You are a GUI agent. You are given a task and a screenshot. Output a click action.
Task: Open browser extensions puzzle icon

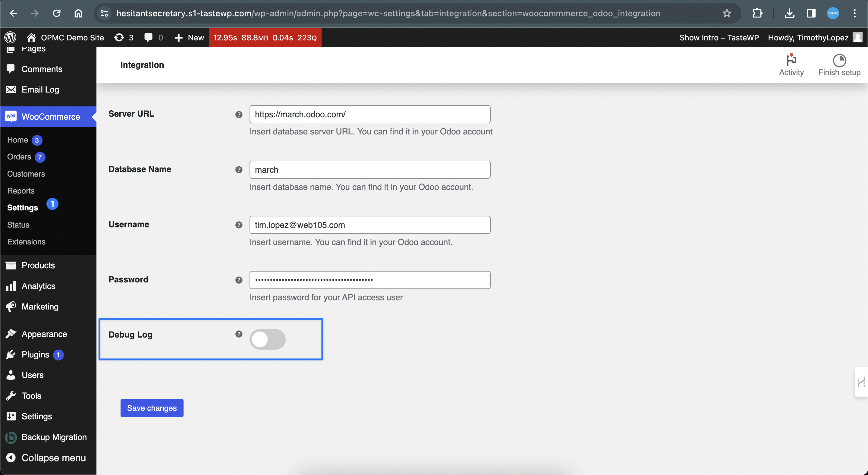click(x=757, y=13)
